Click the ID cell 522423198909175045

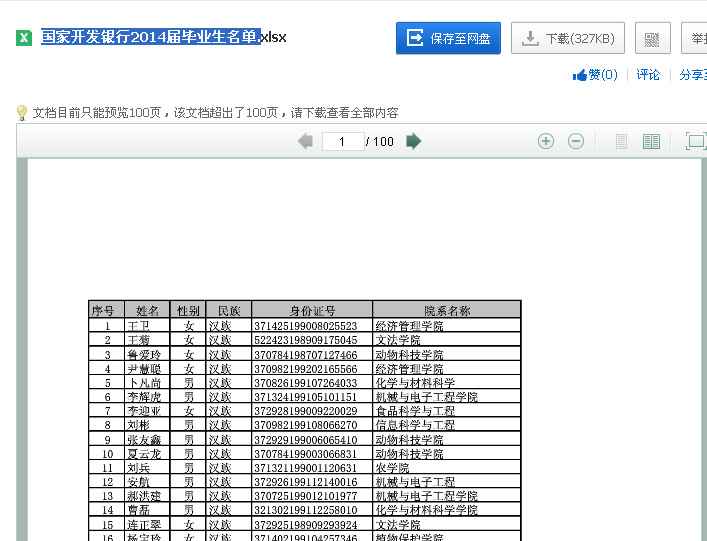click(x=312, y=339)
